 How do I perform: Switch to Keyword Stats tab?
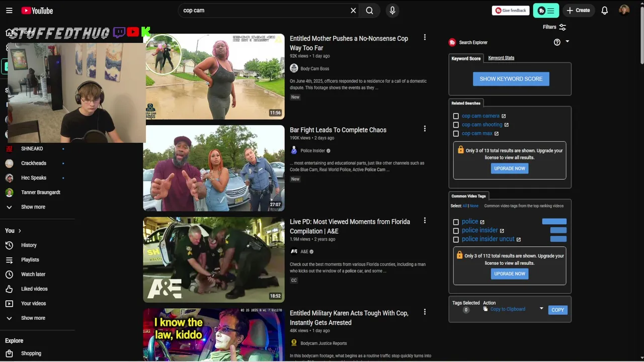501,58
